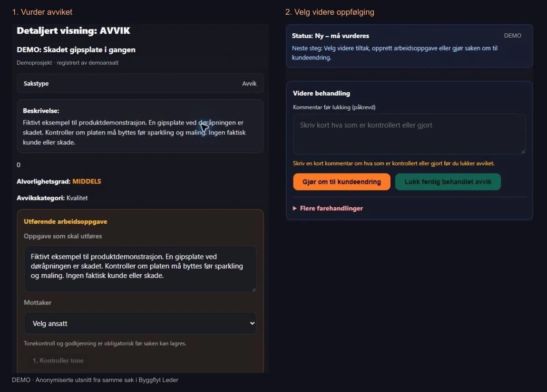Grab resize handle of comment text area
This screenshot has height=392, width=547.
pyautogui.click(x=523, y=151)
